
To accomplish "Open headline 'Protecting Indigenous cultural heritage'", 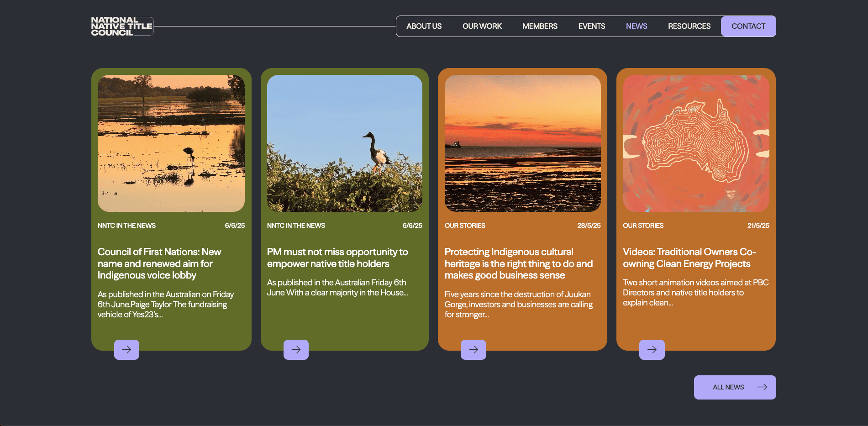I will pos(519,263).
